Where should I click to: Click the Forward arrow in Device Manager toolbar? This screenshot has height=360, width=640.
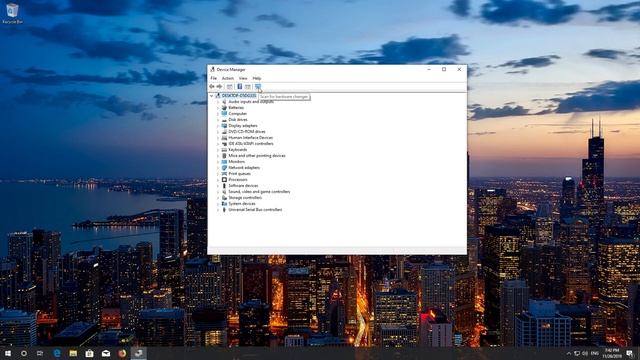tap(219, 87)
